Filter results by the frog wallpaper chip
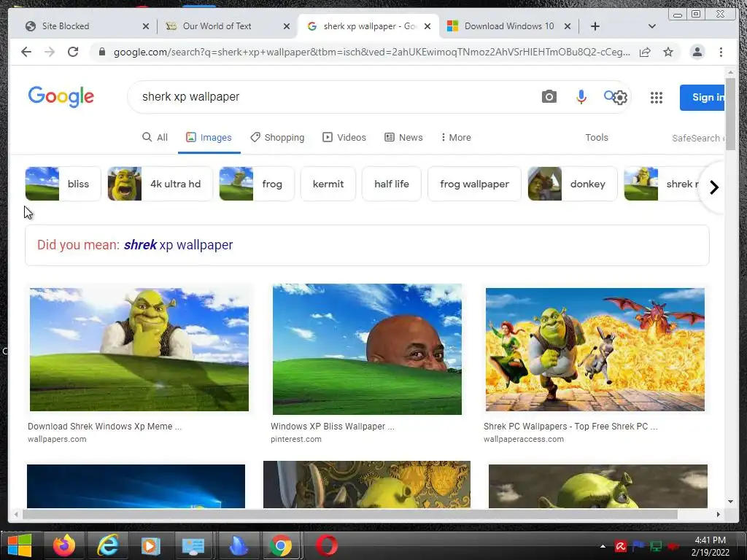 tap(474, 184)
